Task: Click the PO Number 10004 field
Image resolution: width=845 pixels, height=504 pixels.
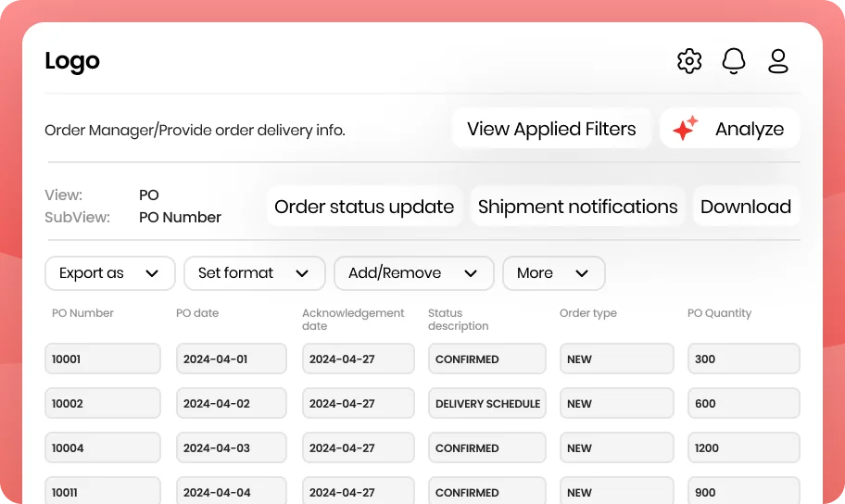Action: coord(103,447)
